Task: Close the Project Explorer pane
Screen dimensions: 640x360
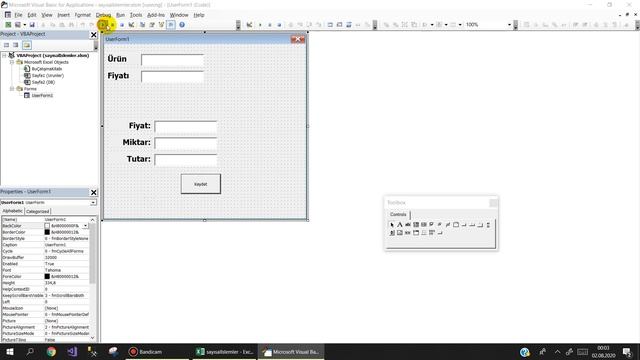Action: (93, 35)
